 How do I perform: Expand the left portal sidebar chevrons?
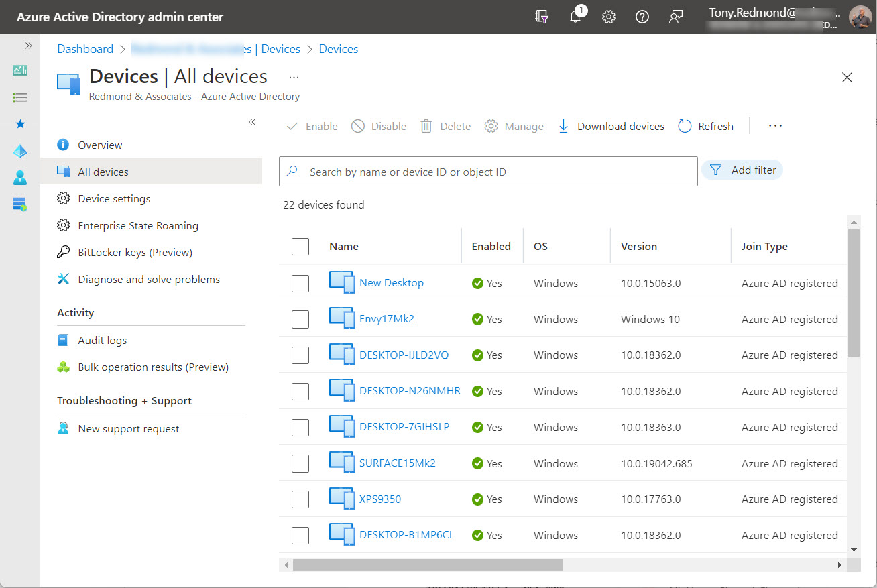[28, 46]
